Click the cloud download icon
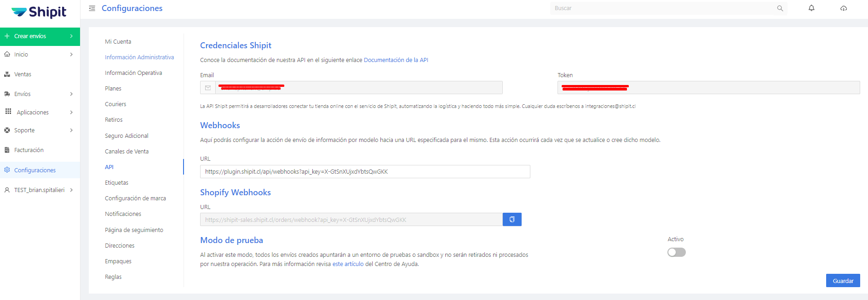This screenshot has width=868, height=300. click(x=844, y=8)
